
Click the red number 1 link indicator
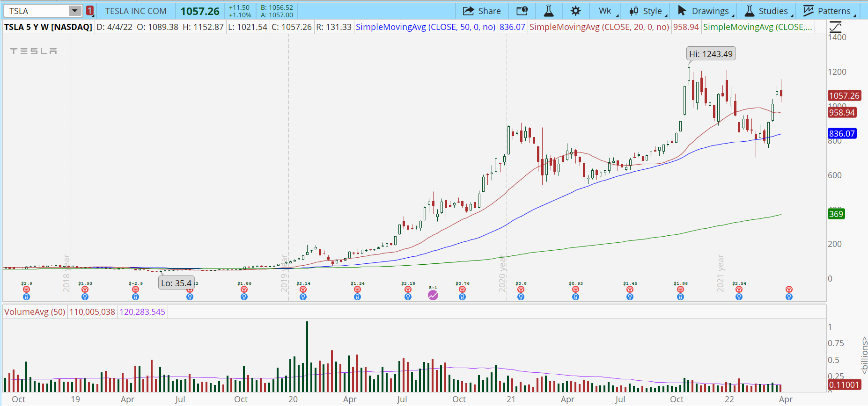pos(90,11)
